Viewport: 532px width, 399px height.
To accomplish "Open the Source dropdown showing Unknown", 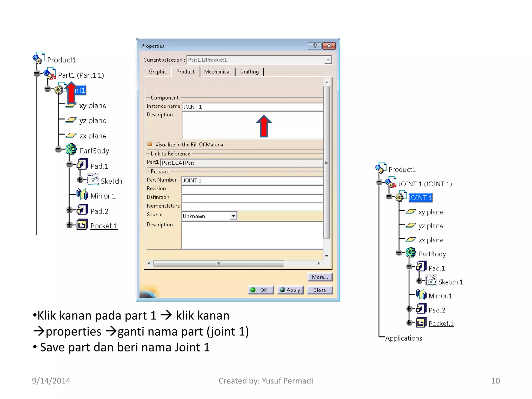I will click(234, 216).
